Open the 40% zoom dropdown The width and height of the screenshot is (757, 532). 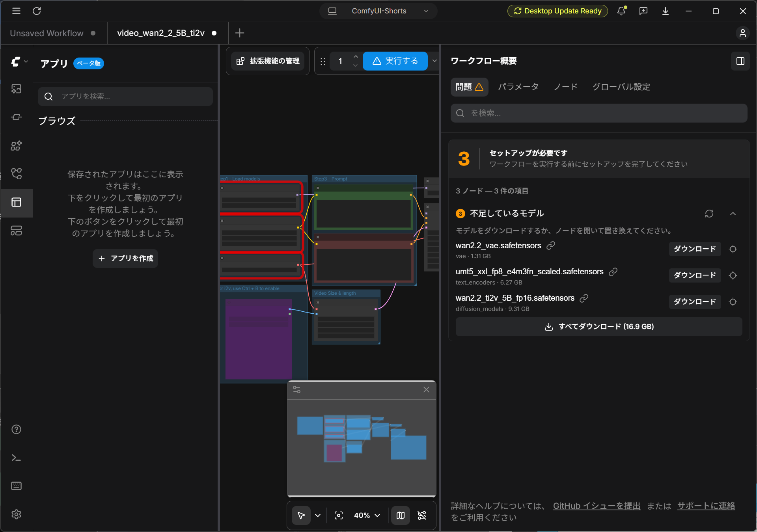367,515
